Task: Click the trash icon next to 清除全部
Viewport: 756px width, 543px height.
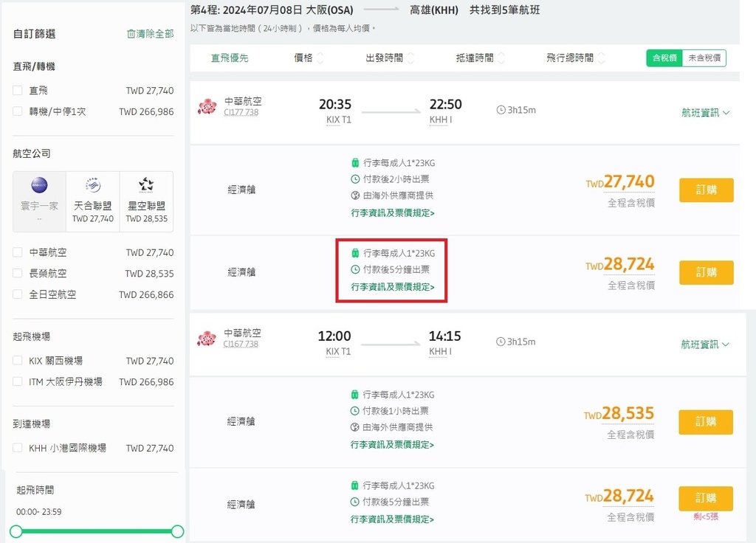Action: tap(131, 34)
